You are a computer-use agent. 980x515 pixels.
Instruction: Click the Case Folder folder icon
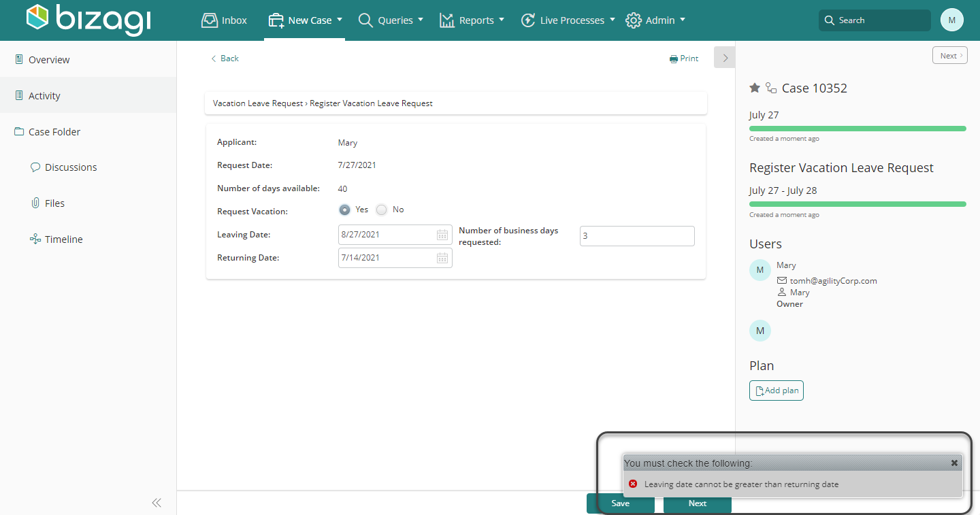(19, 131)
